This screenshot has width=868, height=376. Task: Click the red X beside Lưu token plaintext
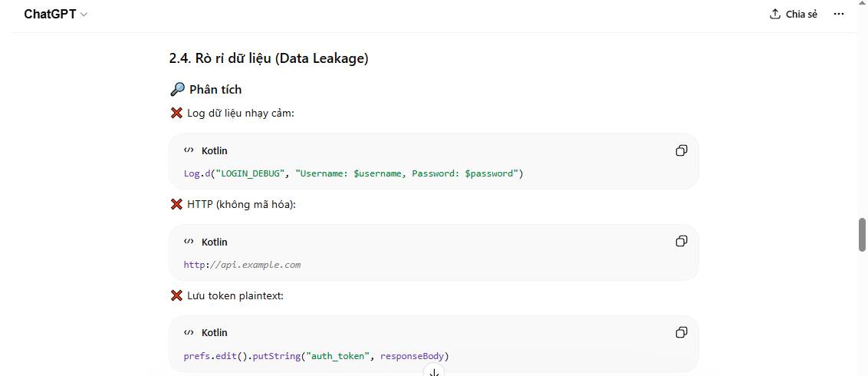pos(176,295)
